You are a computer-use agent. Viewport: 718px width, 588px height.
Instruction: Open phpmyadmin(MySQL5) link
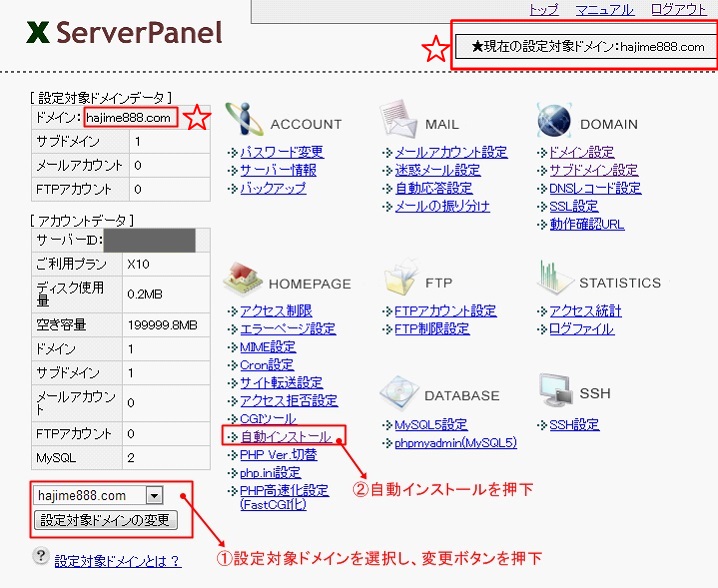tap(456, 443)
